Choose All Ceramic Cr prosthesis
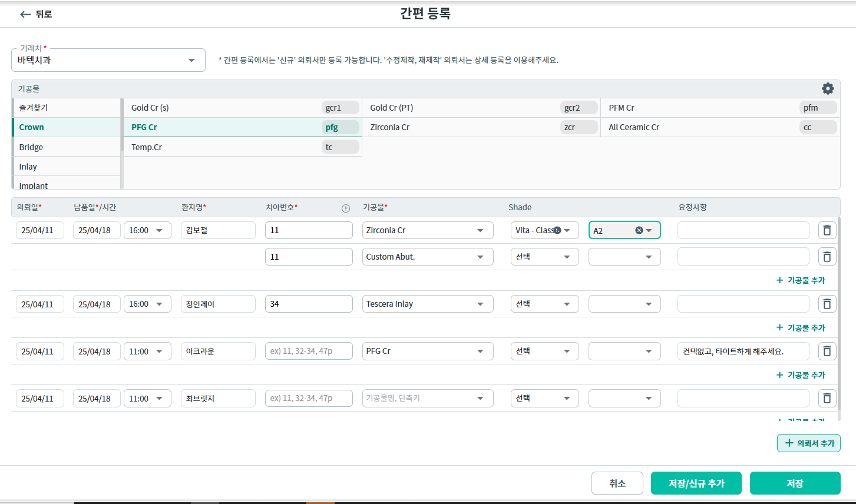This screenshot has height=504, width=856. point(721,127)
